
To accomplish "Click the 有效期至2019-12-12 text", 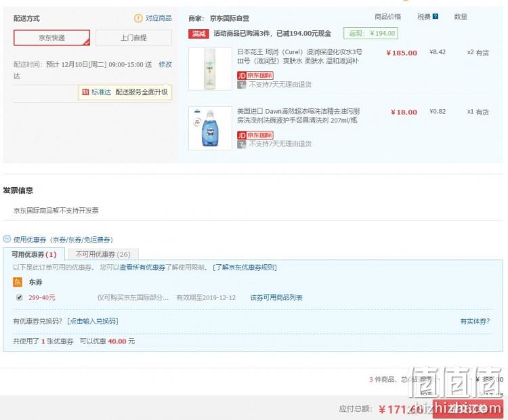I will 206,297.
